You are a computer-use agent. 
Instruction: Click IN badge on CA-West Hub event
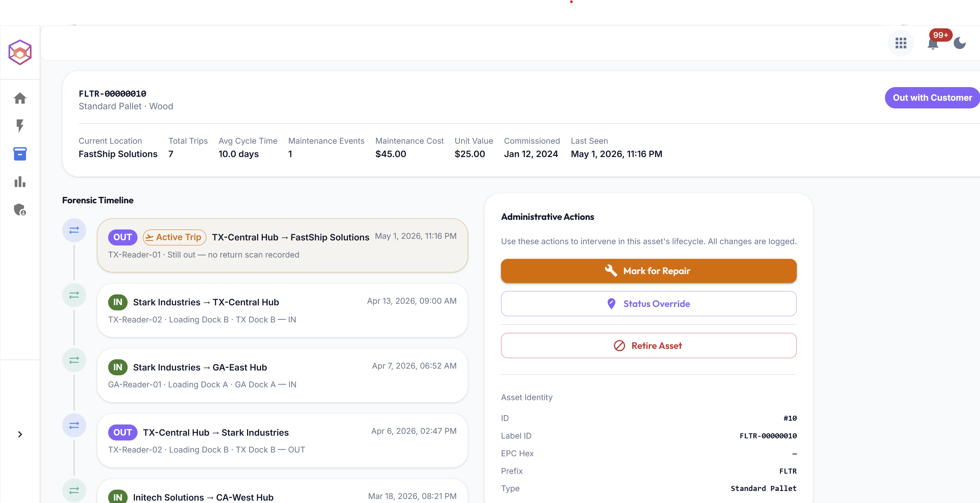click(117, 497)
